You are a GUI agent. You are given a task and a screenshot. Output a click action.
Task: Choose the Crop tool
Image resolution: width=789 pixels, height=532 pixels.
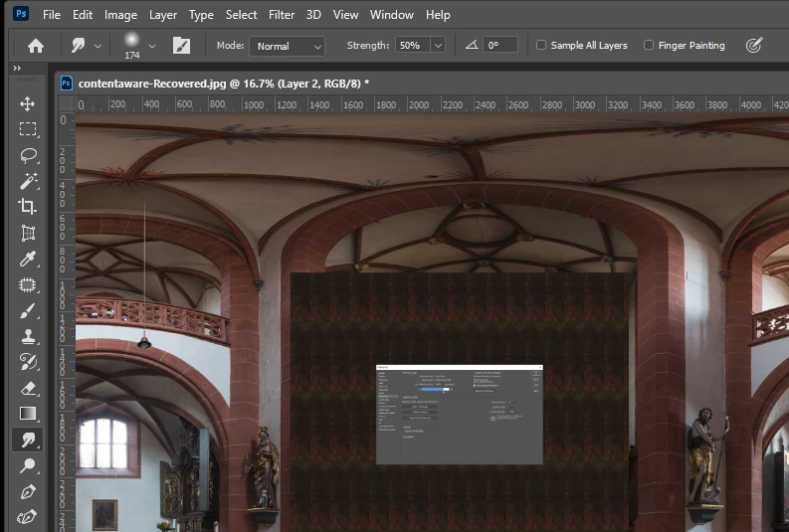point(27,207)
